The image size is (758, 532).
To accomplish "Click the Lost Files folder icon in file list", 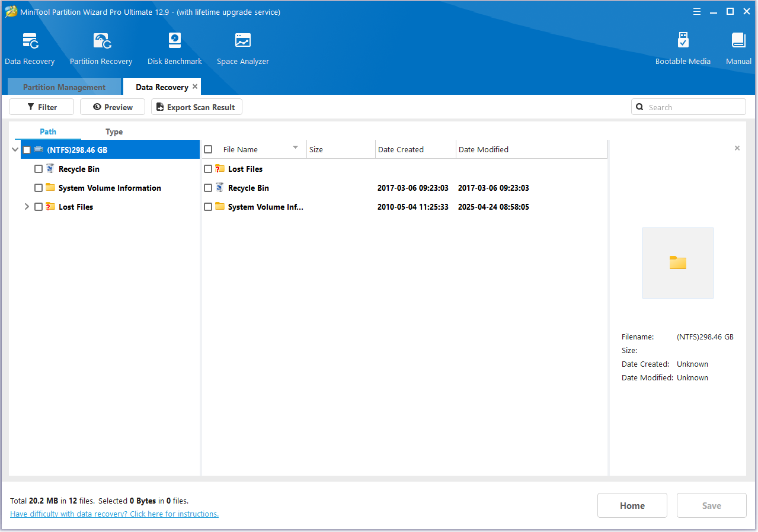I will click(220, 169).
